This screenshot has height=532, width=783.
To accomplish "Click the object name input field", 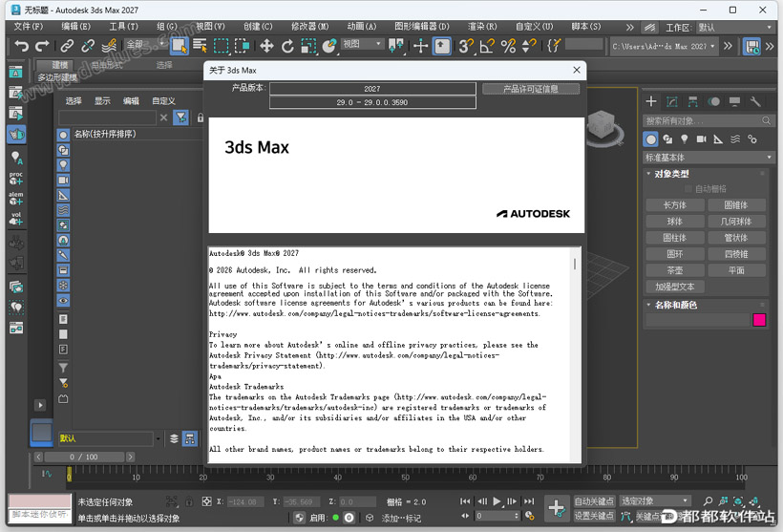I will pyautogui.click(x=698, y=320).
